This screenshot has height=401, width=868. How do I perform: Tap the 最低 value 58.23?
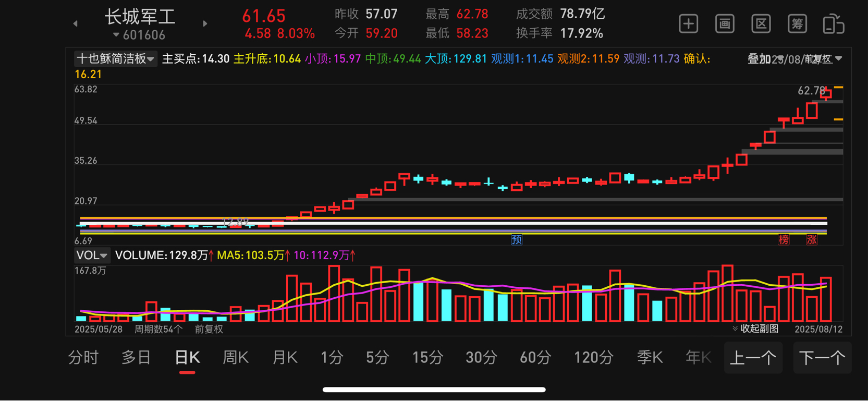(472, 33)
